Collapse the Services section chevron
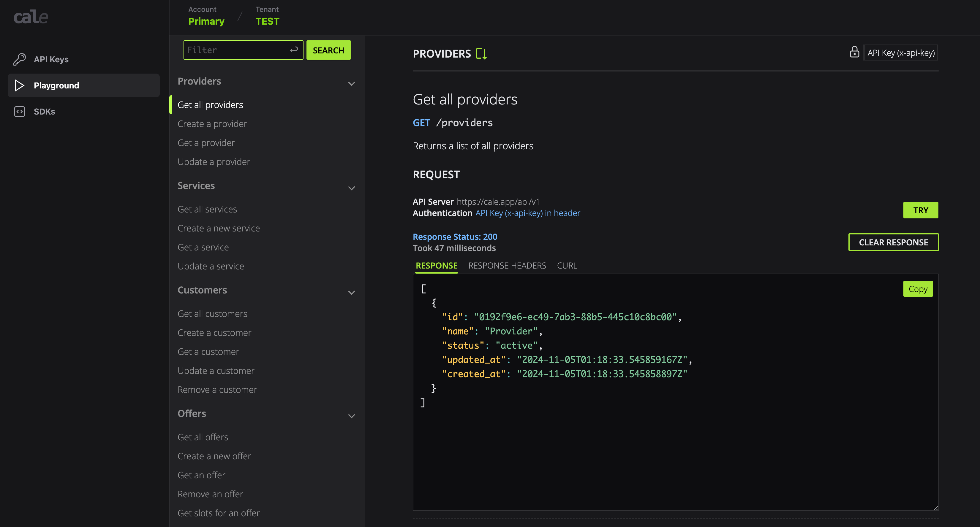Image resolution: width=980 pixels, height=527 pixels. click(x=352, y=188)
